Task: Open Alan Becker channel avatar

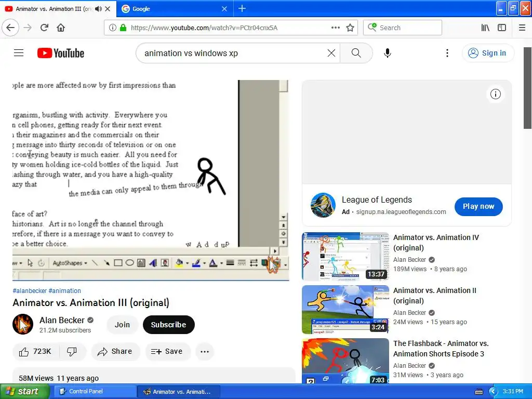Action: pyautogui.click(x=23, y=324)
